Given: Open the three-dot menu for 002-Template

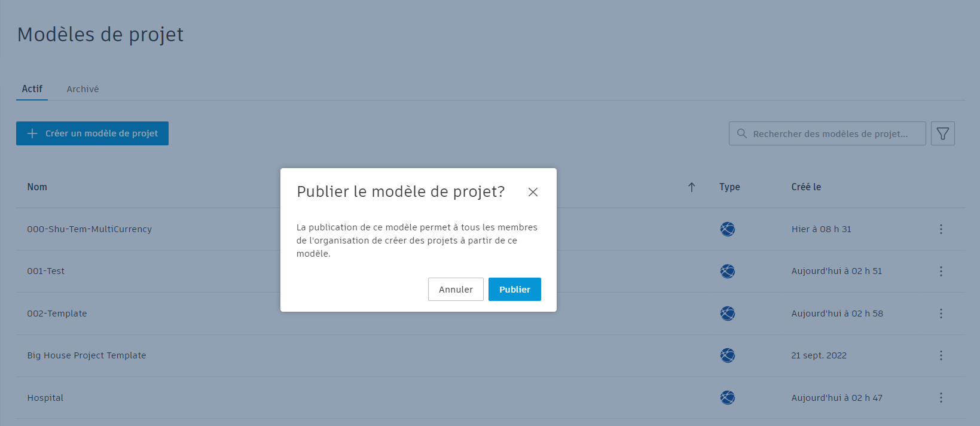Looking at the screenshot, I should (941, 314).
